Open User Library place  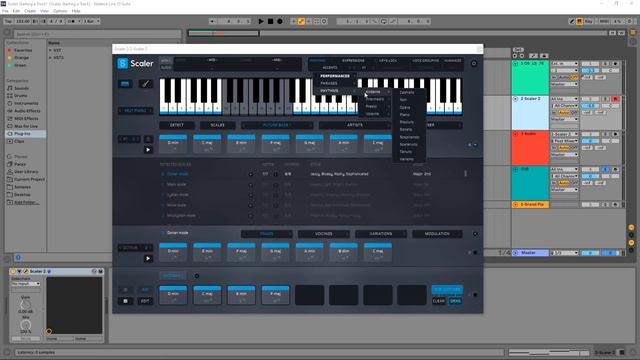[x=26, y=172]
